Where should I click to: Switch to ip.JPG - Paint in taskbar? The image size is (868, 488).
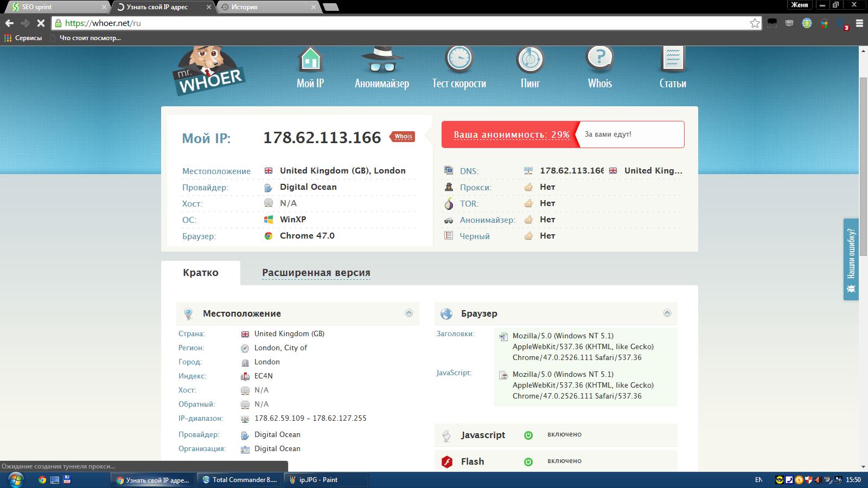[327, 480]
